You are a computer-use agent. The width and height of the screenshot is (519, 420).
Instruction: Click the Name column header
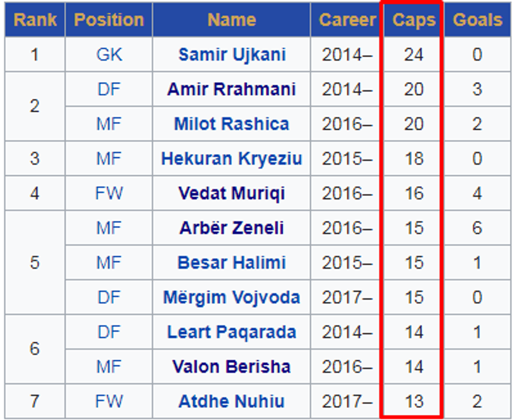[231, 20]
